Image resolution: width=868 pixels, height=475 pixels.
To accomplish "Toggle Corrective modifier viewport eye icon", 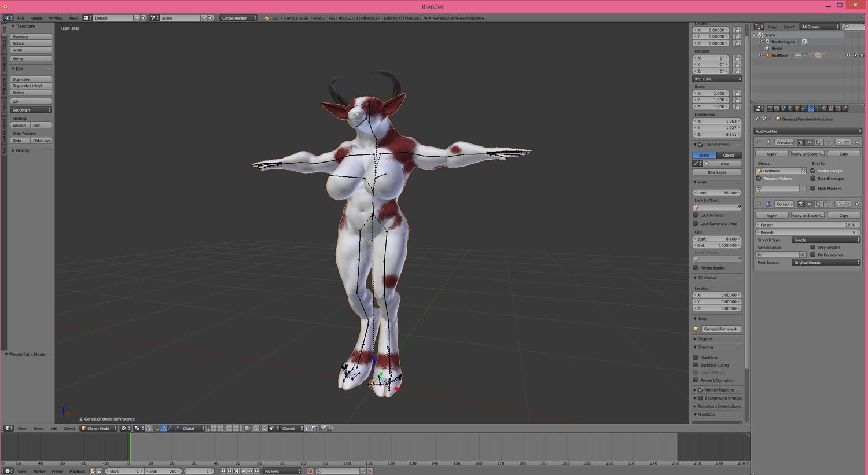I will (810, 204).
